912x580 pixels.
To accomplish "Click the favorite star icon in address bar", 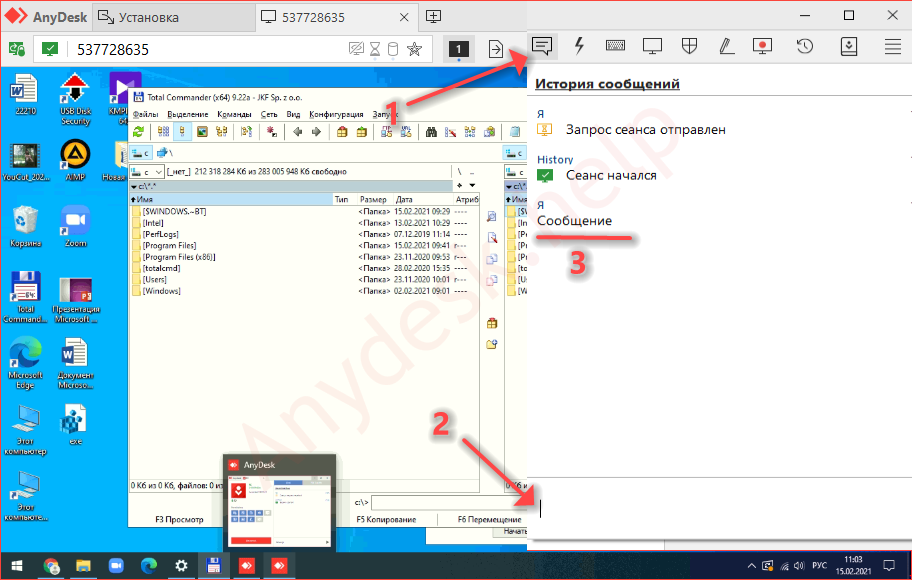I will [x=414, y=49].
